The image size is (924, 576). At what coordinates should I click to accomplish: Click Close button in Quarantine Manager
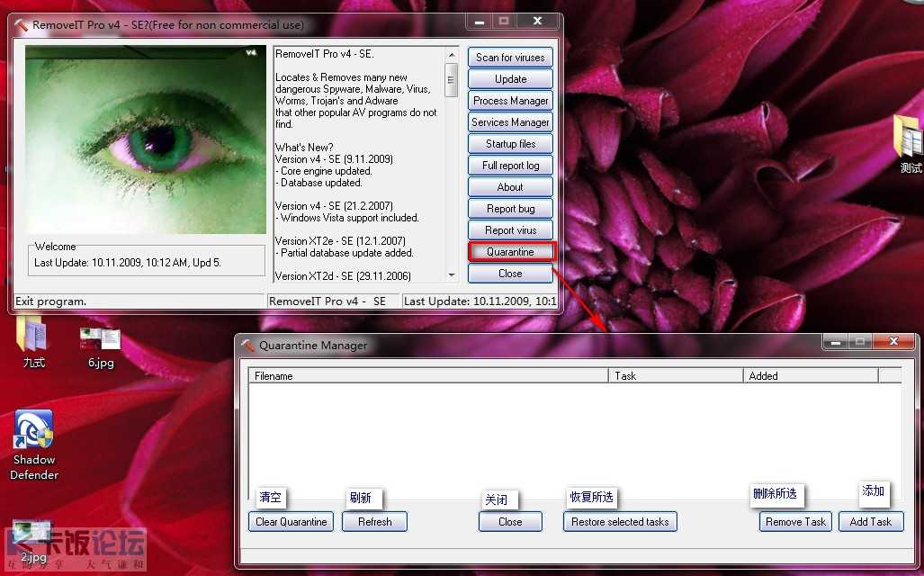point(510,522)
